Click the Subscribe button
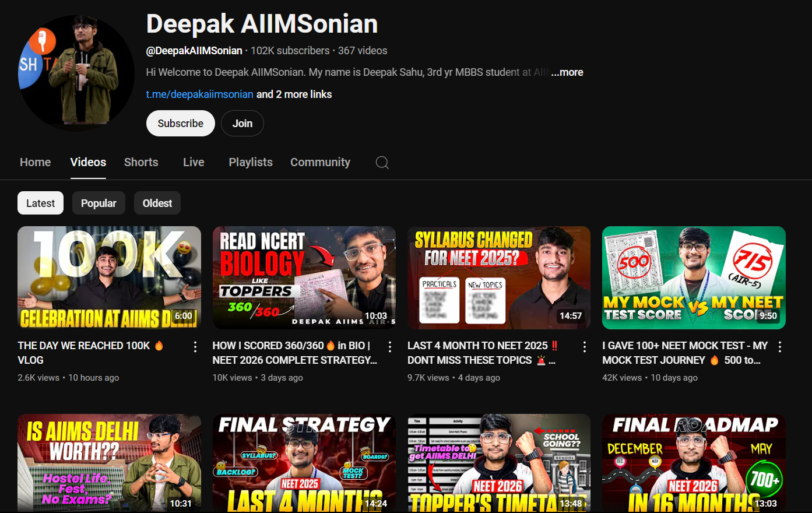 [x=181, y=124]
